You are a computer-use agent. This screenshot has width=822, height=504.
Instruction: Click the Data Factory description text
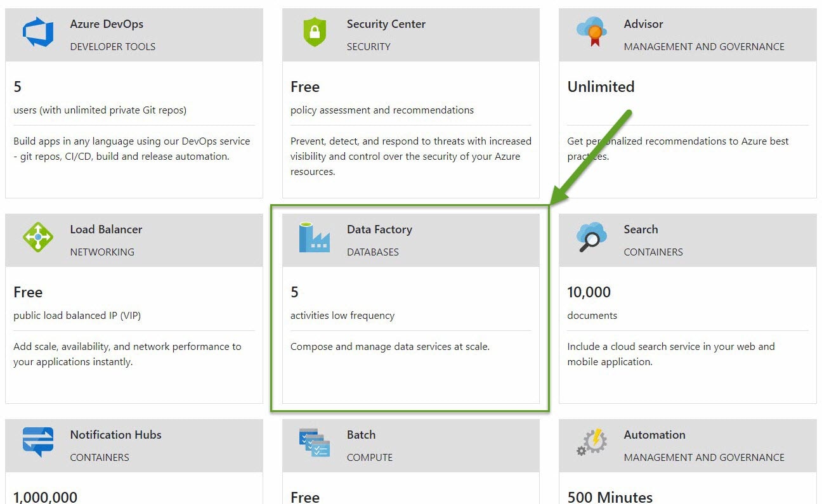tap(389, 347)
